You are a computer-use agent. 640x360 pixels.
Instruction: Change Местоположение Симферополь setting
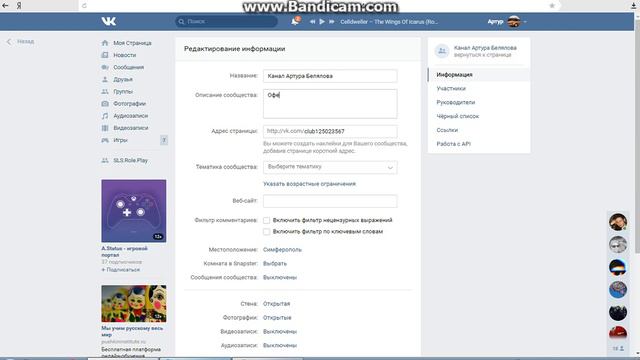pos(282,249)
